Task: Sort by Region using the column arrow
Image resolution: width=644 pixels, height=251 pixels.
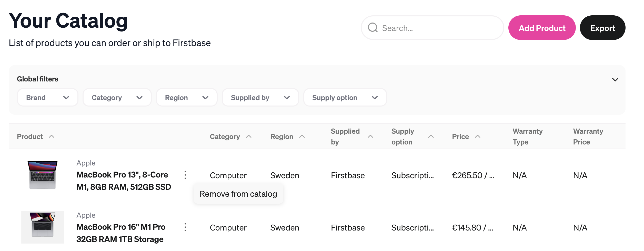Action: [x=302, y=137]
